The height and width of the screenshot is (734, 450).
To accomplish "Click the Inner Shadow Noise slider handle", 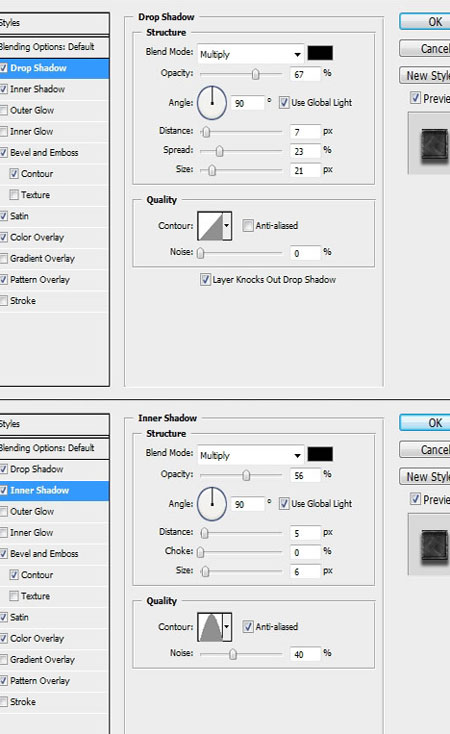I will (x=233, y=653).
